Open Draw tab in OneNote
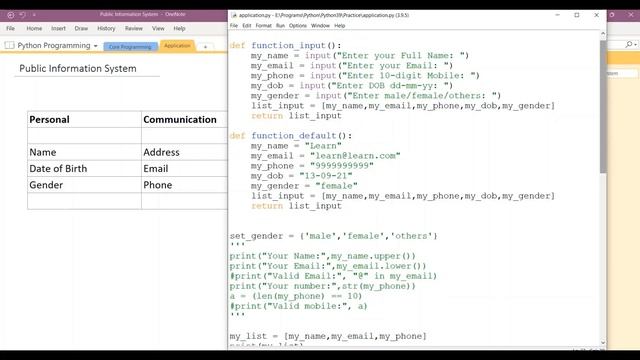The width and height of the screenshot is (640, 360). (81, 29)
